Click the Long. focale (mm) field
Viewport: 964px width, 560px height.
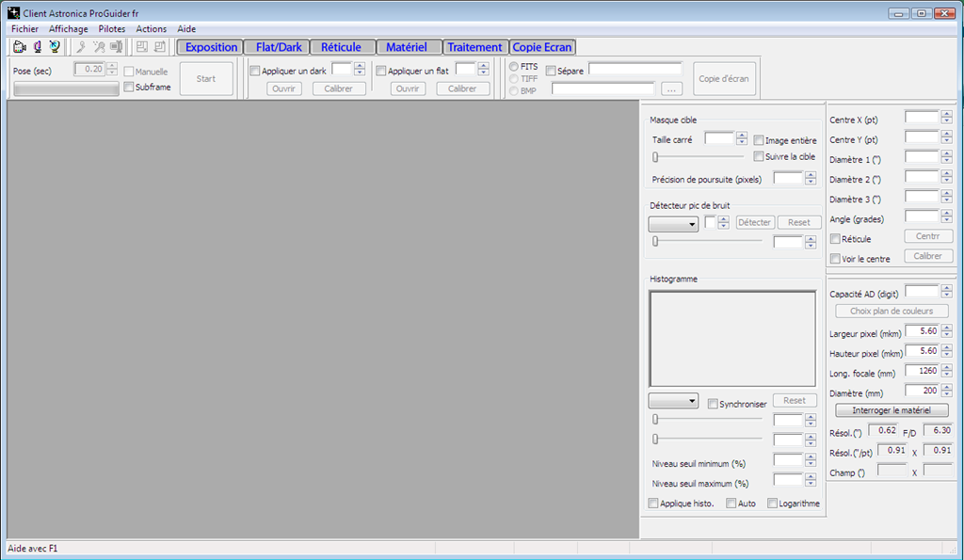point(922,371)
